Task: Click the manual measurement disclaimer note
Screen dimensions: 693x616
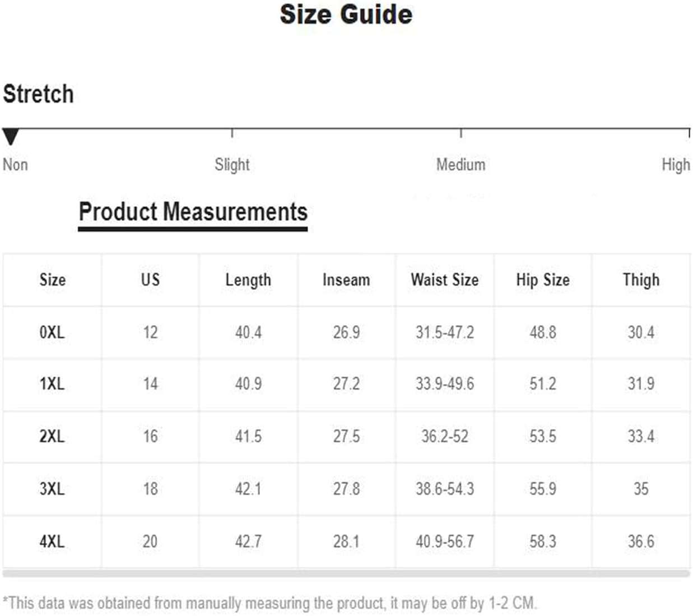Action: click(270, 603)
